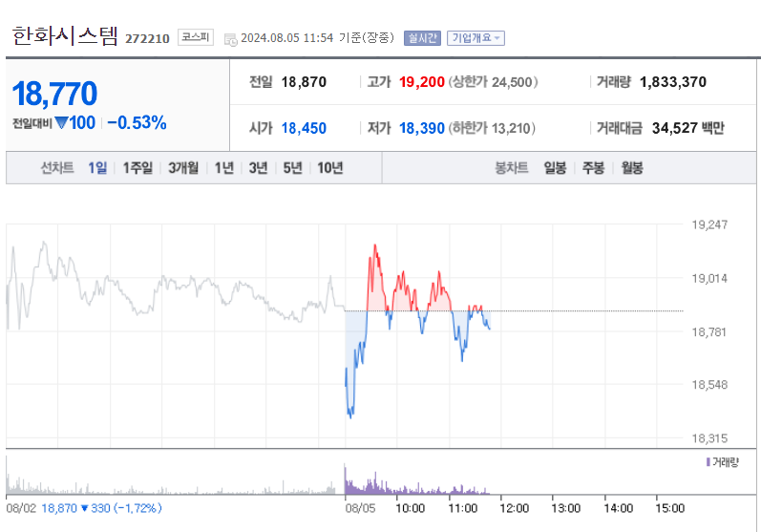This screenshot has width=761, height=532.
Task: Select the 1년 chart range tab
Action: pyautogui.click(x=224, y=168)
